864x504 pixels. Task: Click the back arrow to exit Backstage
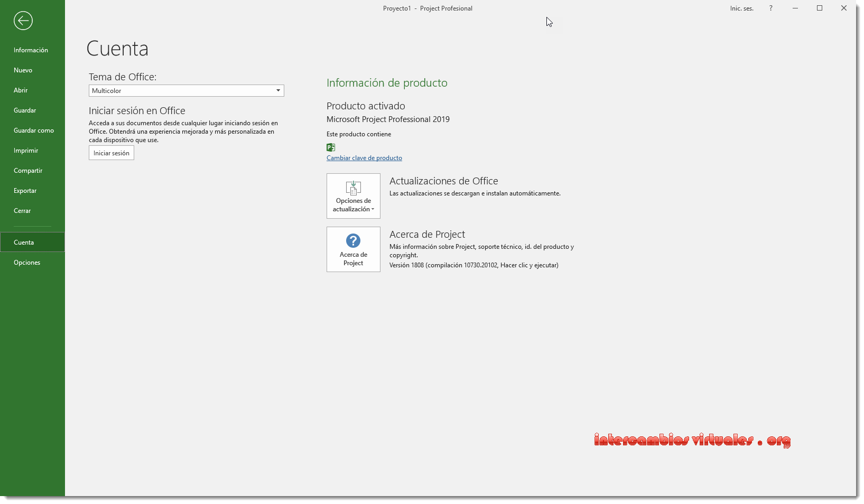click(x=23, y=21)
